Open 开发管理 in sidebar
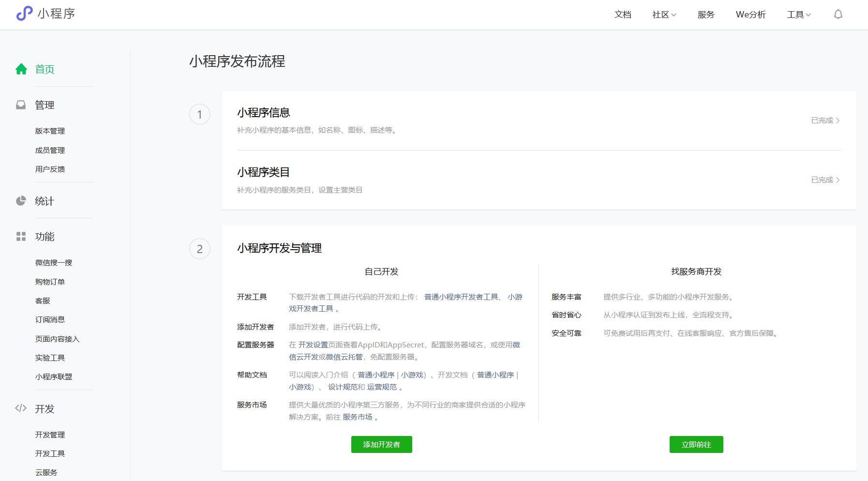This screenshot has width=868, height=481. point(50,435)
